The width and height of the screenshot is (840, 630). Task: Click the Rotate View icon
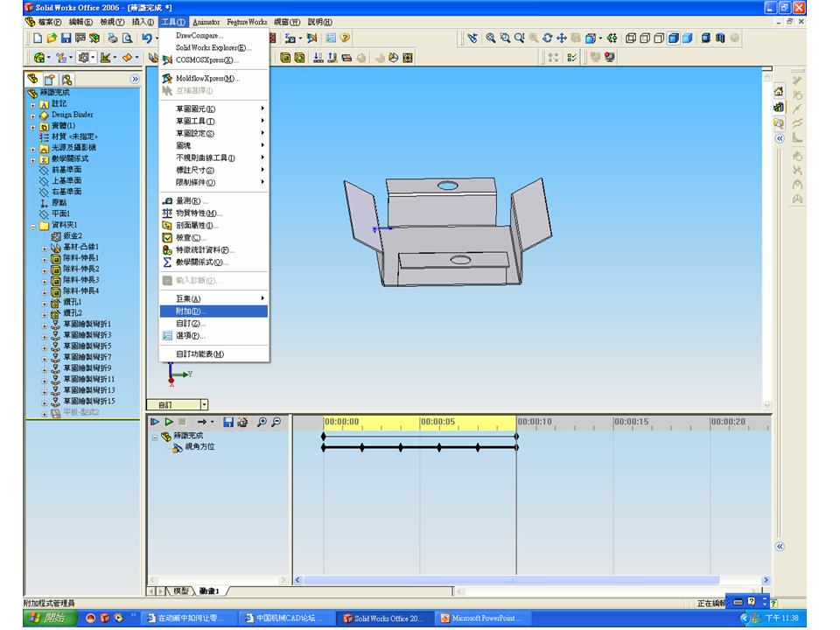click(548, 38)
